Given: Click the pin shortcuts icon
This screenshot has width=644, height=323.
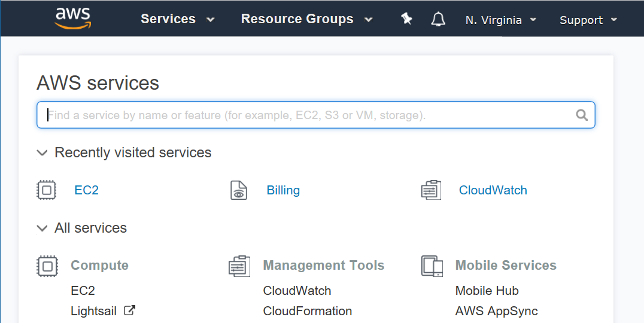Looking at the screenshot, I should pos(406,19).
